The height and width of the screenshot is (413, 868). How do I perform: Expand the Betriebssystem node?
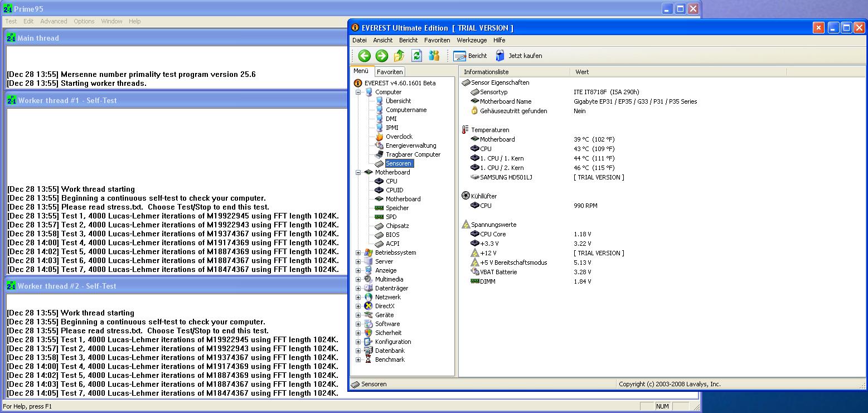click(358, 252)
